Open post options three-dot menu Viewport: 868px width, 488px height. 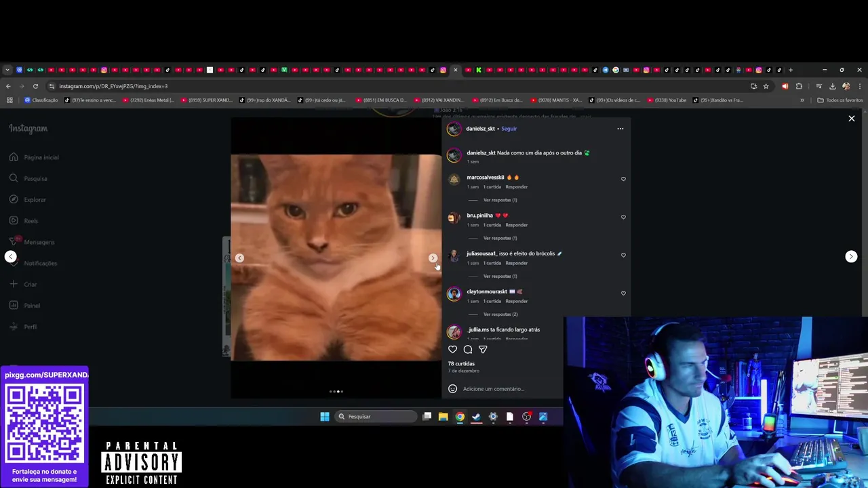(x=620, y=129)
